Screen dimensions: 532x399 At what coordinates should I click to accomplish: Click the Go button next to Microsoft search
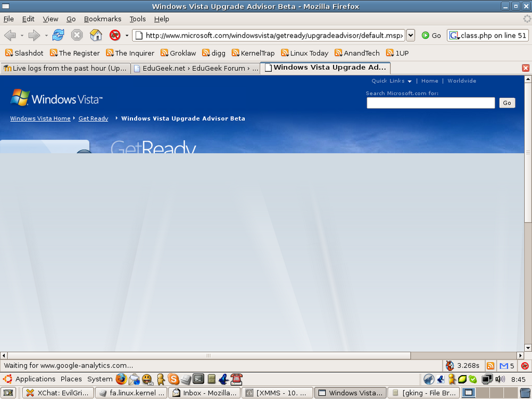(x=507, y=103)
